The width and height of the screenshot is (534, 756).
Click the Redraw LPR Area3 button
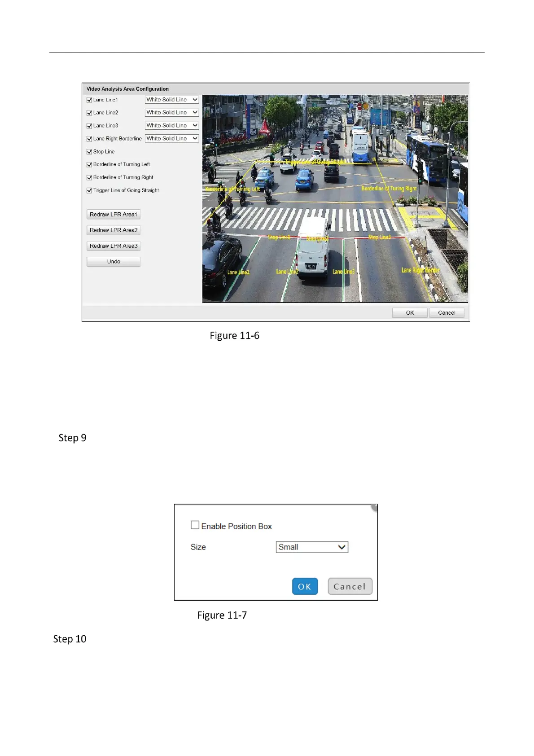pos(114,246)
